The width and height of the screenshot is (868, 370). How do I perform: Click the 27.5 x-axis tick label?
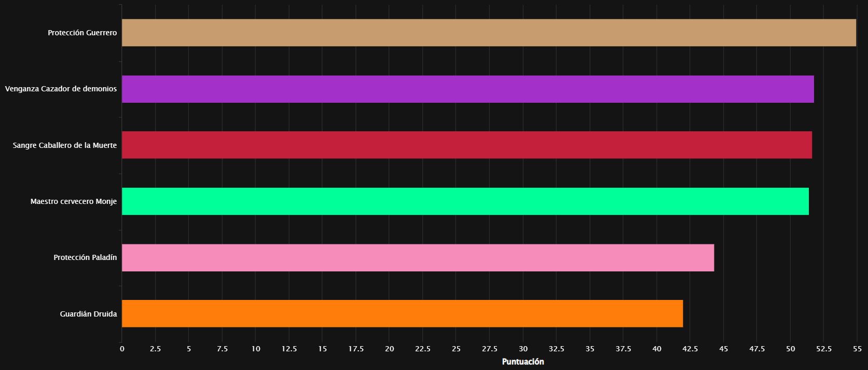[x=489, y=349]
